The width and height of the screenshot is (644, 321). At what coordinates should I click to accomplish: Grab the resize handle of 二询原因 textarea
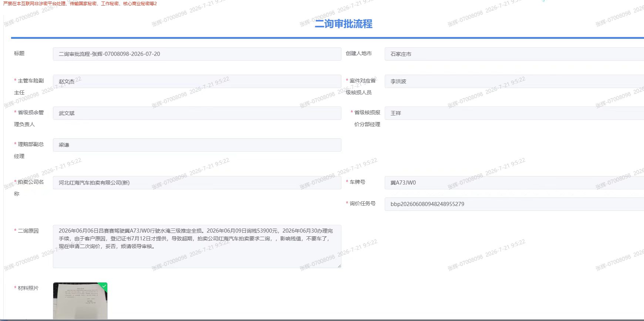point(339,266)
